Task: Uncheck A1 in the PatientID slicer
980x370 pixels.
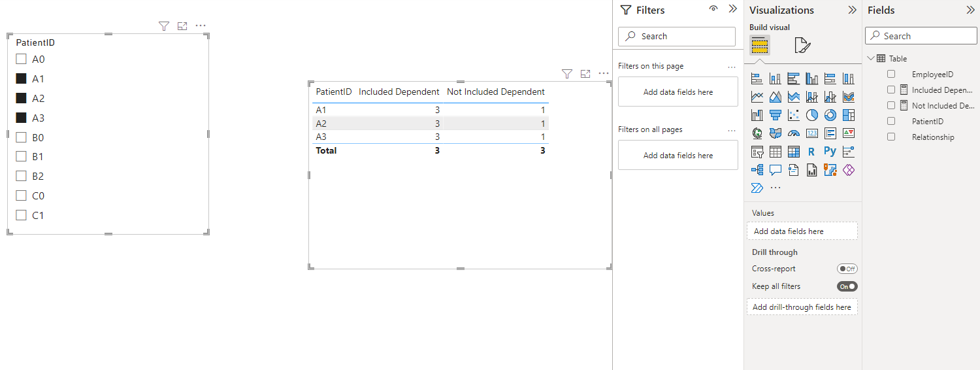Action: [21, 78]
